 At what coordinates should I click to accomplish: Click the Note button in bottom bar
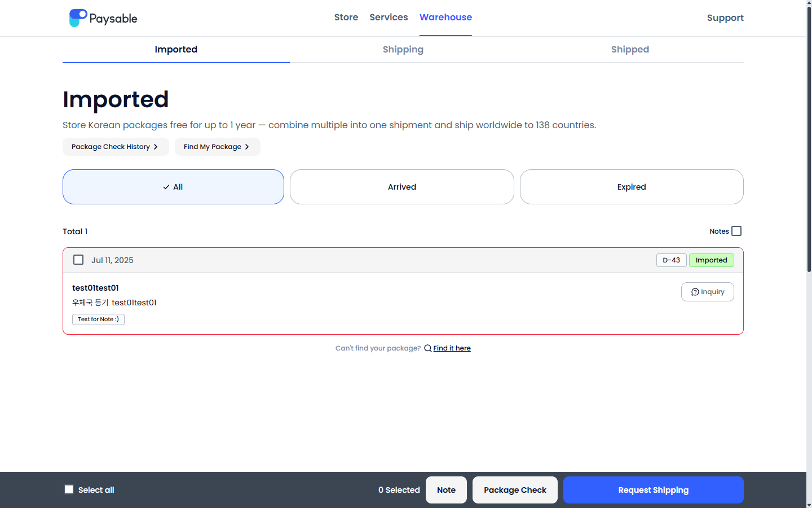(446, 490)
